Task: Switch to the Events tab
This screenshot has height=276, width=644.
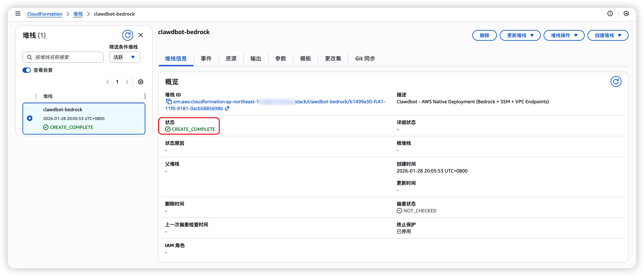Action: pos(206,58)
